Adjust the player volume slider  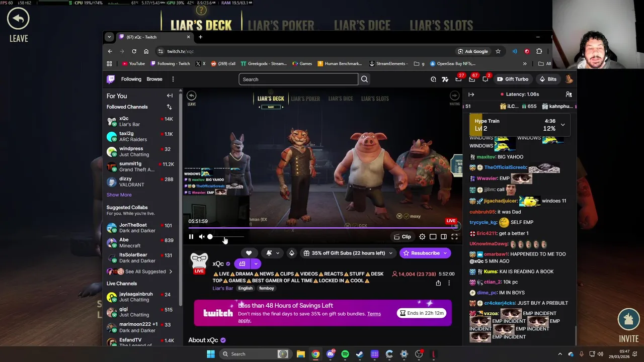226,237
